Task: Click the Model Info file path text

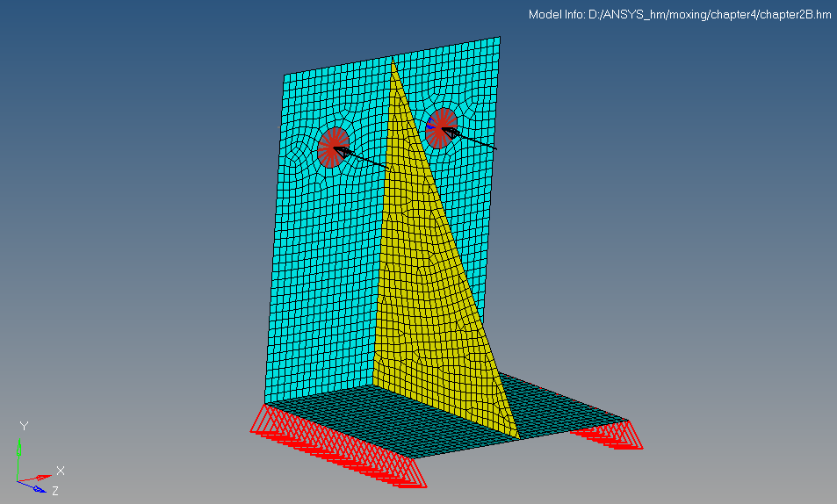Action: pyautogui.click(x=680, y=15)
